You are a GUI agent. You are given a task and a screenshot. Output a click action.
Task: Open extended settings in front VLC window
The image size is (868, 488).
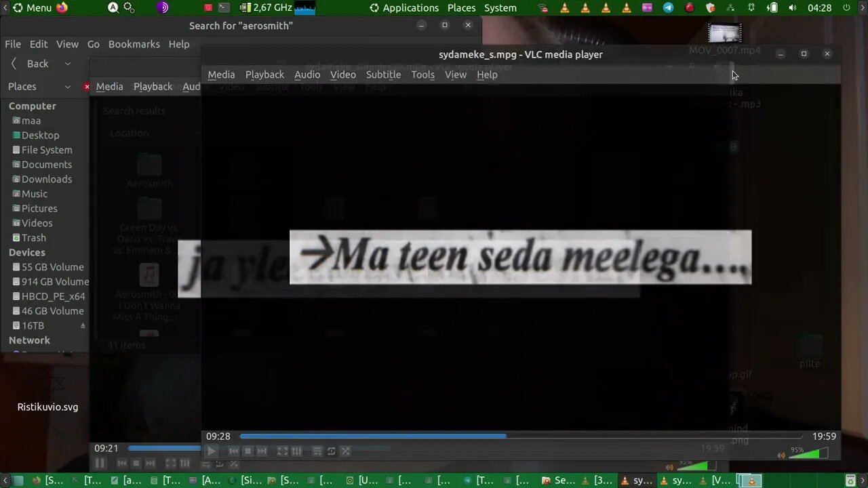[x=296, y=451]
